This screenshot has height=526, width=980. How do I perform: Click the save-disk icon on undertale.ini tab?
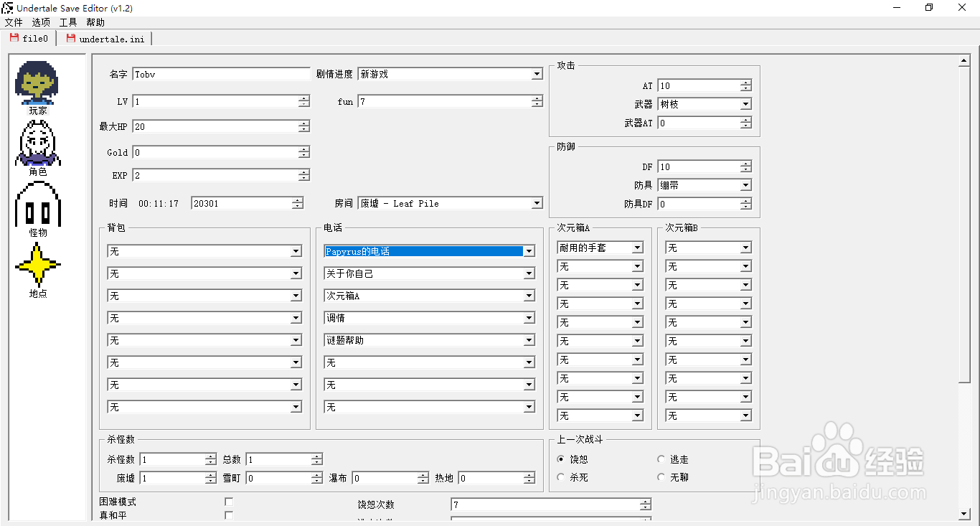coord(71,38)
